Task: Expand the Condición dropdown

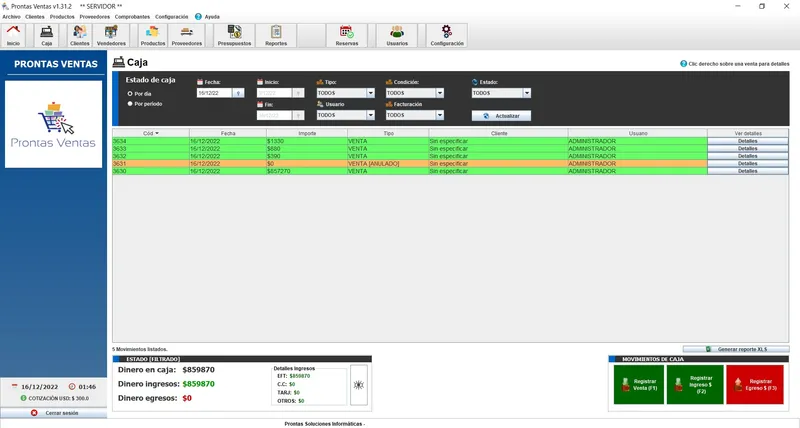Action: pyautogui.click(x=440, y=93)
